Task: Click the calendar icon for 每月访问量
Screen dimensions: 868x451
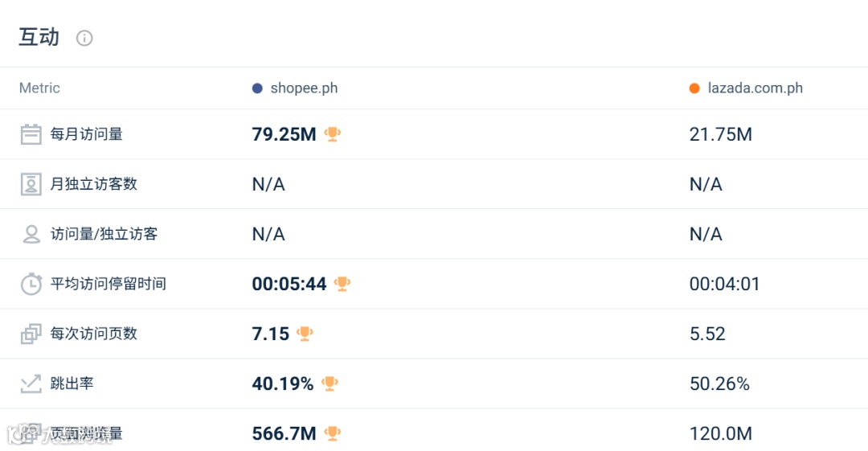Action: click(x=31, y=134)
